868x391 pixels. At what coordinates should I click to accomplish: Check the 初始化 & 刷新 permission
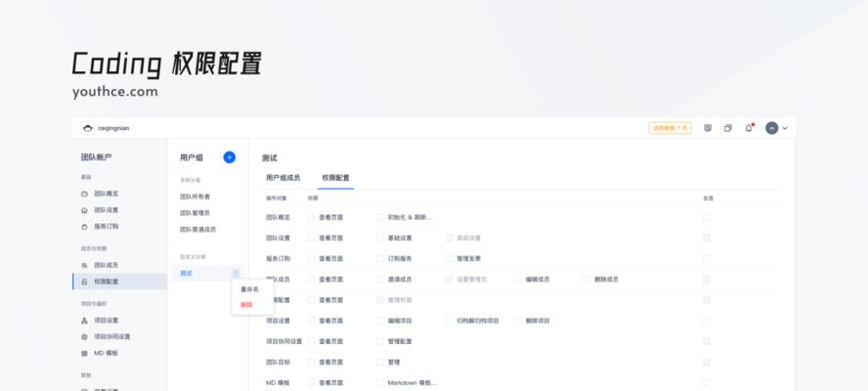(379, 217)
